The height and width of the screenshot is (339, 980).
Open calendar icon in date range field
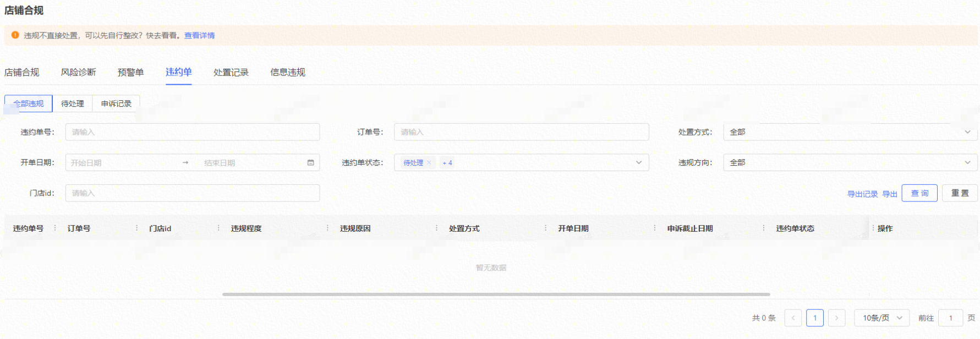pyautogui.click(x=310, y=163)
